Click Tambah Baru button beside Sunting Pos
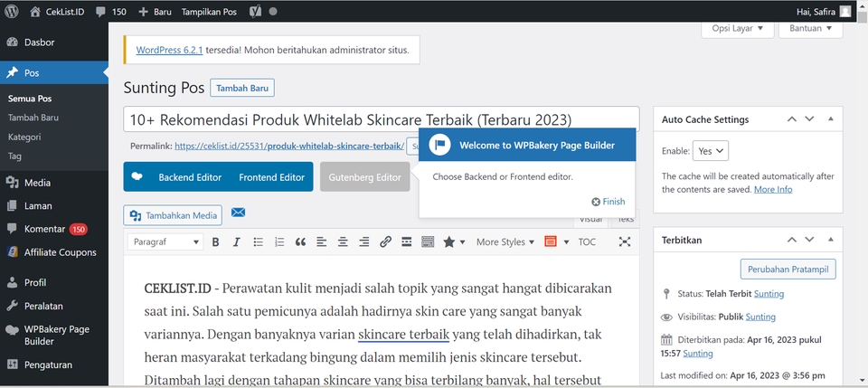The width and height of the screenshot is (868, 388). 242,88
